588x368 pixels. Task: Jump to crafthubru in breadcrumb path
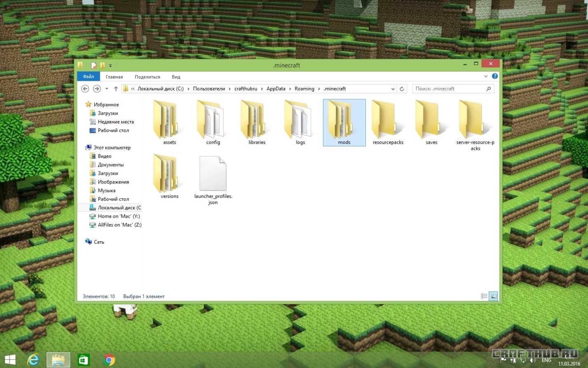tap(246, 89)
